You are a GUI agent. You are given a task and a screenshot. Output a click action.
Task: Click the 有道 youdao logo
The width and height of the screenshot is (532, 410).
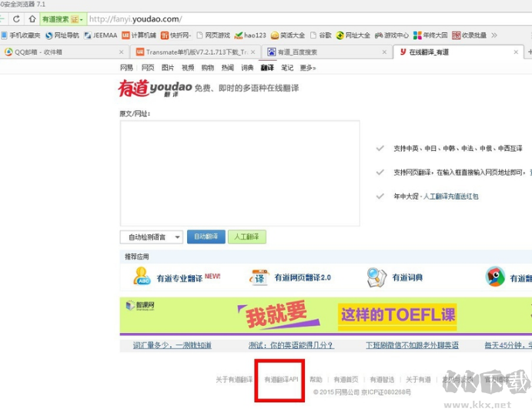coord(155,89)
